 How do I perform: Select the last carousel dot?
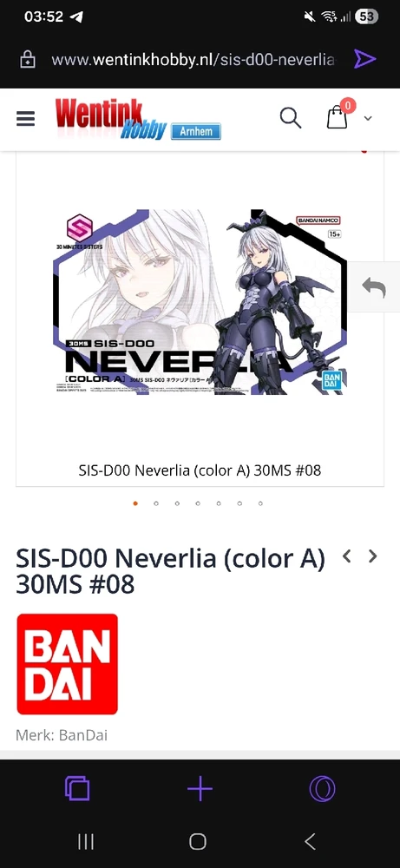pyautogui.click(x=260, y=503)
